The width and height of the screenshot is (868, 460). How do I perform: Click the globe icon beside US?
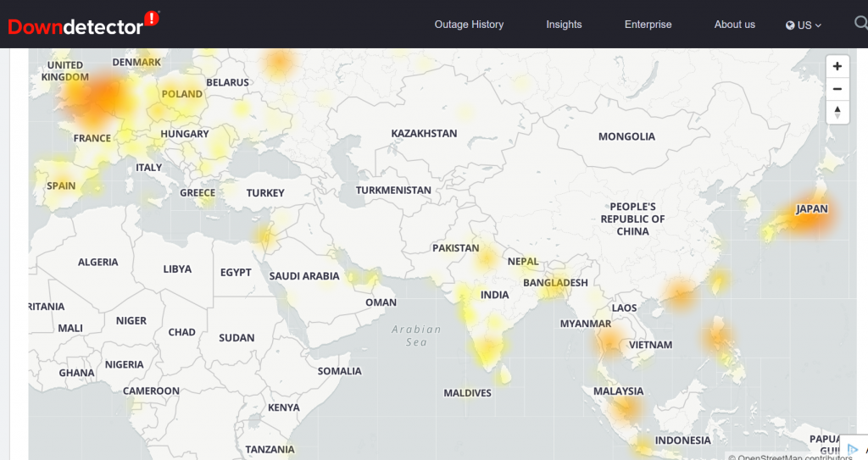790,25
